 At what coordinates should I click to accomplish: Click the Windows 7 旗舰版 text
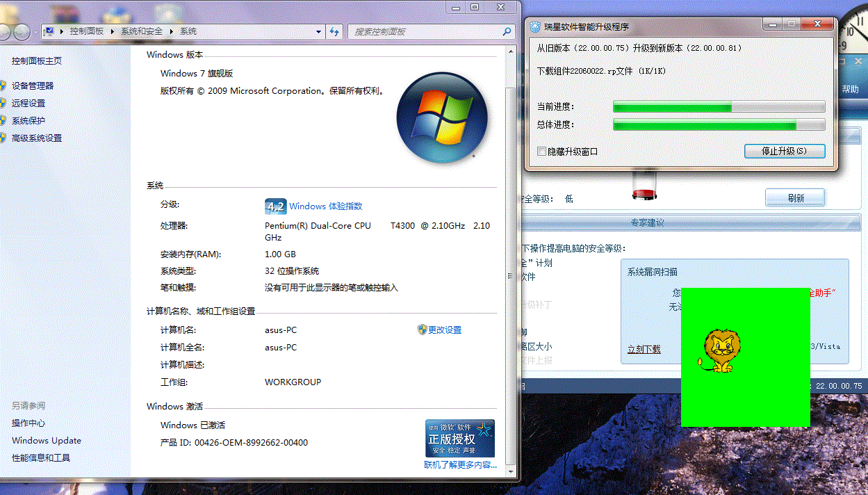click(x=197, y=74)
